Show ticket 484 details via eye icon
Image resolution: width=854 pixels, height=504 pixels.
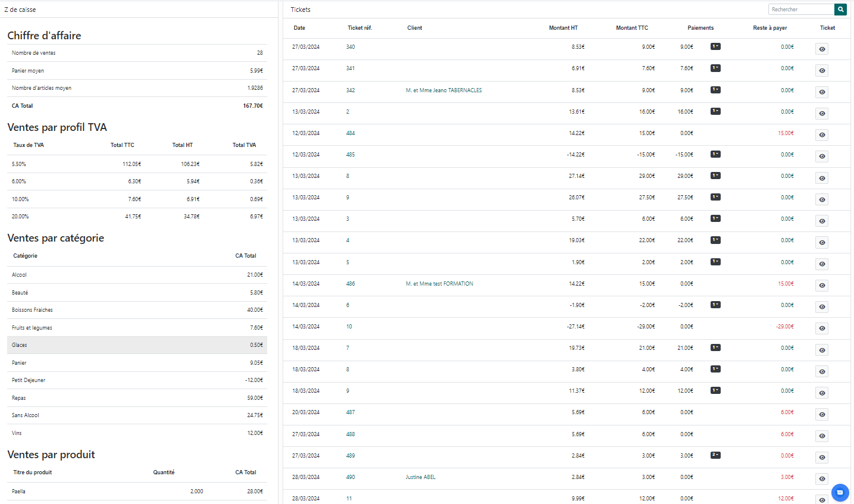(822, 135)
